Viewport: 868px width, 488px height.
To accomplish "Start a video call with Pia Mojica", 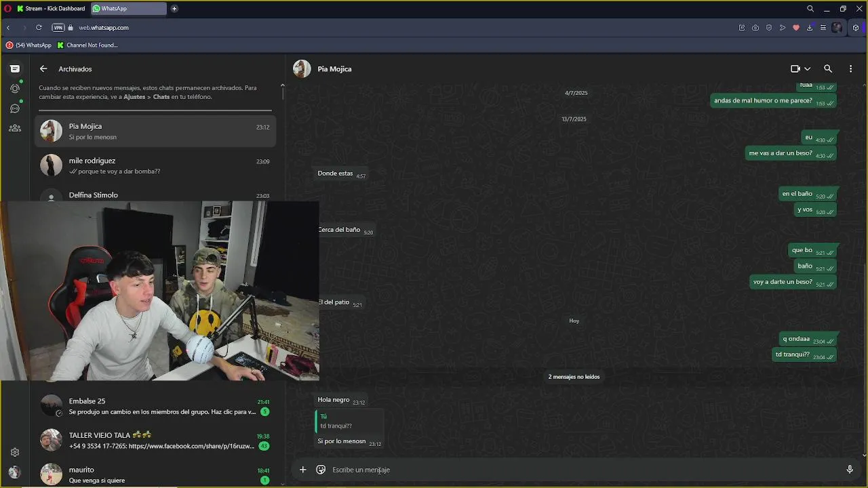I will [x=795, y=68].
